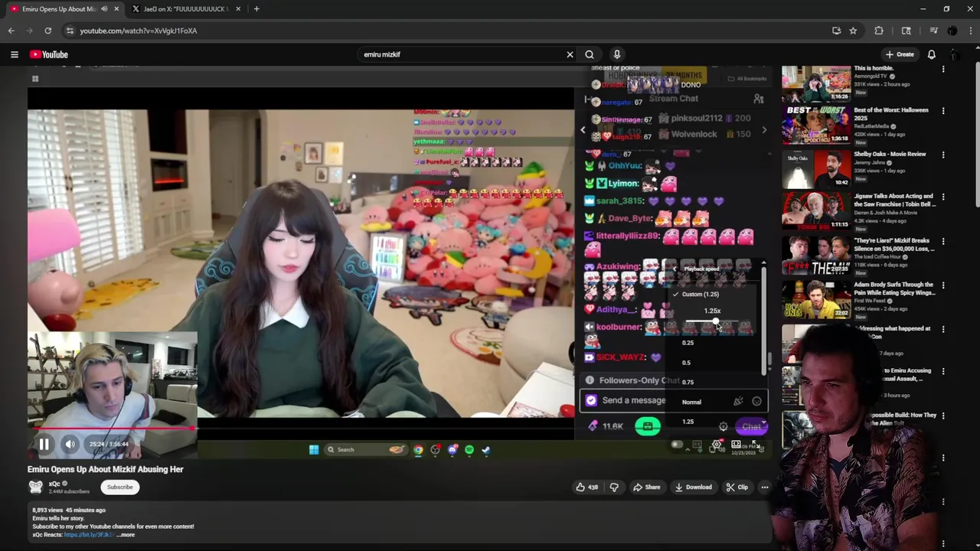Clear the search box with X icon
This screenshot has height=551, width=980.
(x=570, y=54)
